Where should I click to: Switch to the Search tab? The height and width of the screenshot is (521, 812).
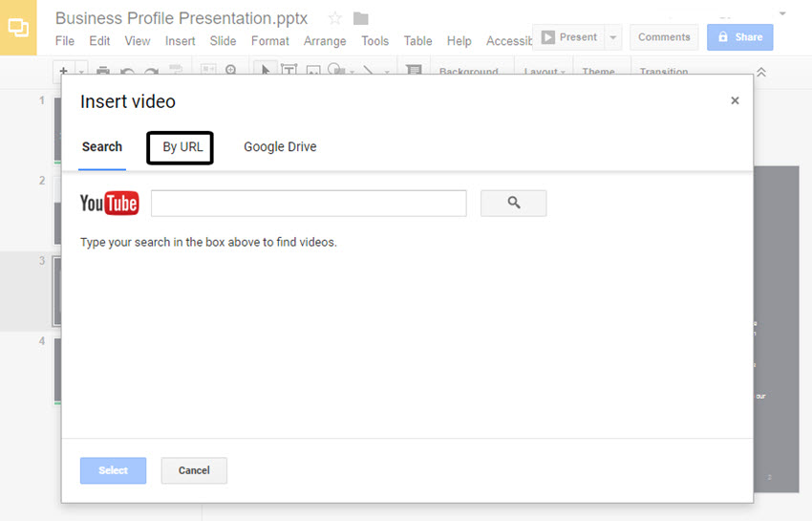pos(102,146)
